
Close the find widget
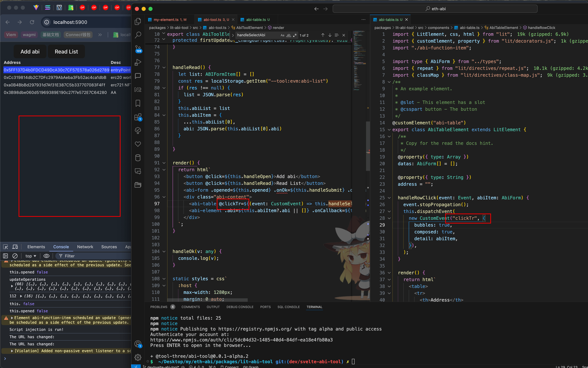pos(344,35)
